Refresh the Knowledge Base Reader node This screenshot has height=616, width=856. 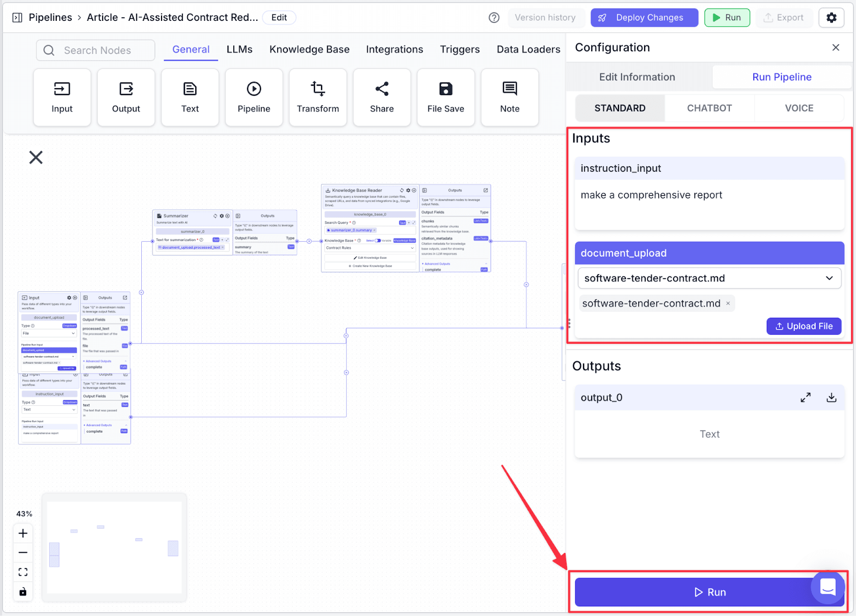[x=402, y=190]
